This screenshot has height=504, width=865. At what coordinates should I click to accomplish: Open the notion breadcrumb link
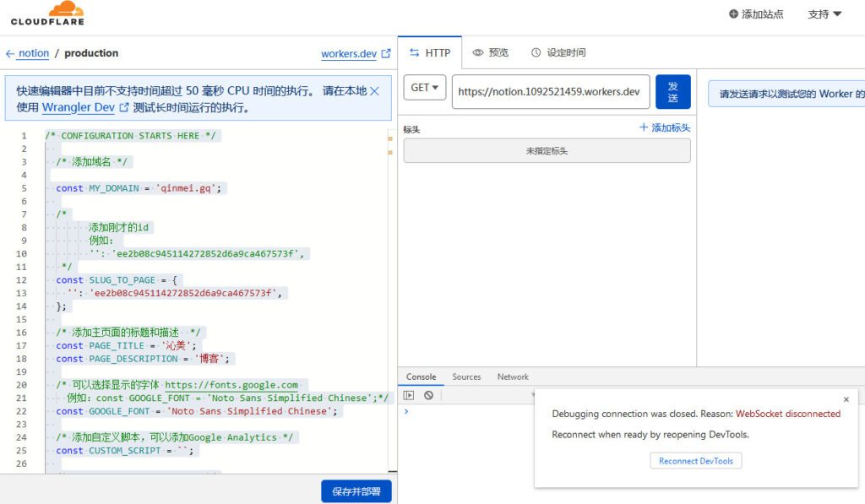pos(34,53)
